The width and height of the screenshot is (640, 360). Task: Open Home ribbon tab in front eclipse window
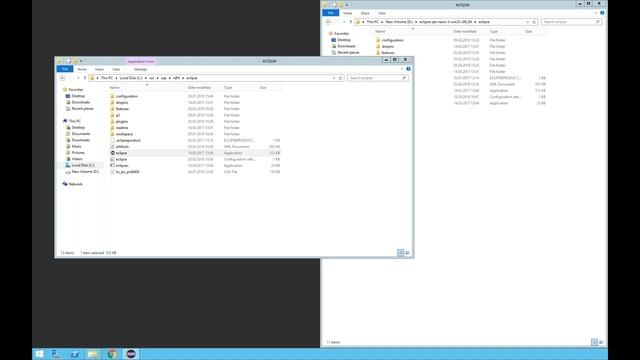point(82,69)
